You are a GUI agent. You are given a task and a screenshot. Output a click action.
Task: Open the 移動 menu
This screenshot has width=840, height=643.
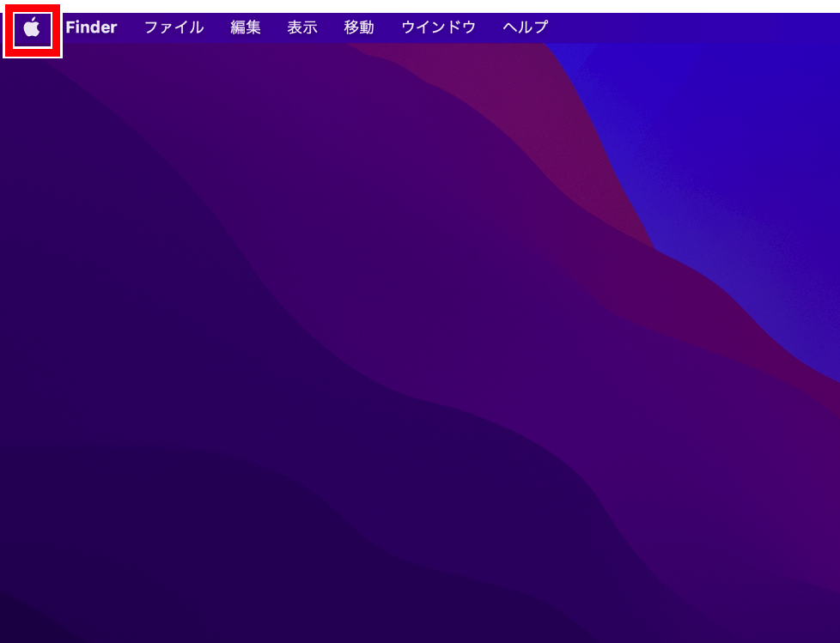pos(359,27)
